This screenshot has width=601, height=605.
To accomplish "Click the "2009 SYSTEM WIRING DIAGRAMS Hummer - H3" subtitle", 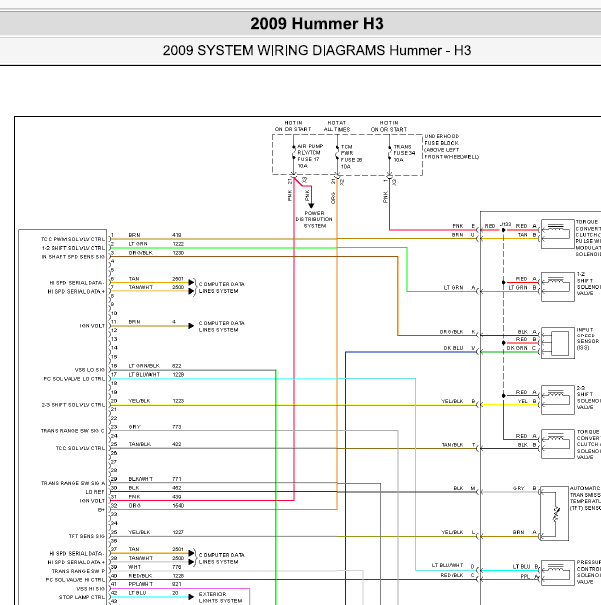I will click(317, 51).
